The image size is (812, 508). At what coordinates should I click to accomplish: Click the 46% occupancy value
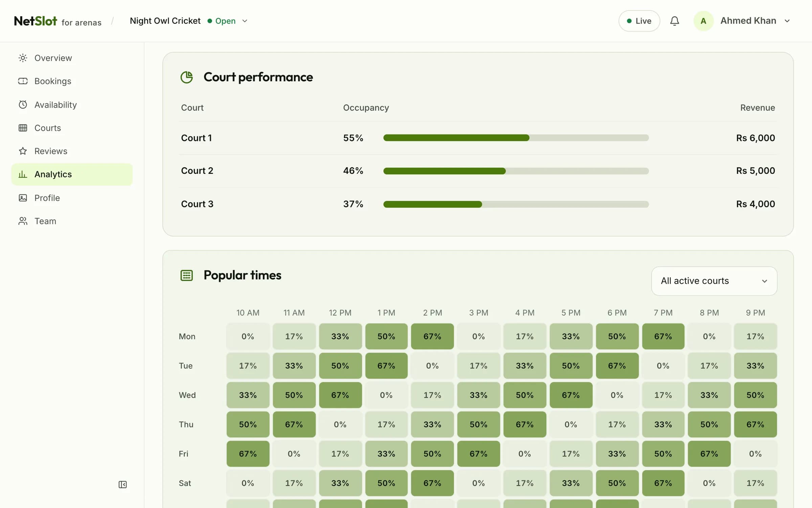pyautogui.click(x=353, y=171)
